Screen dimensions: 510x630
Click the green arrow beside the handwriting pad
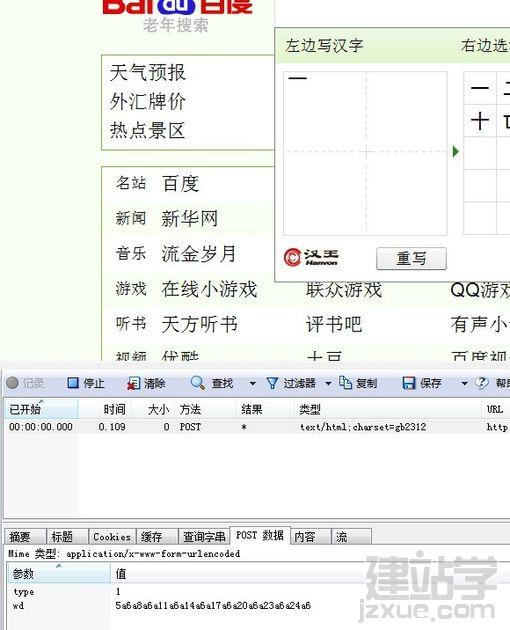pyautogui.click(x=455, y=151)
